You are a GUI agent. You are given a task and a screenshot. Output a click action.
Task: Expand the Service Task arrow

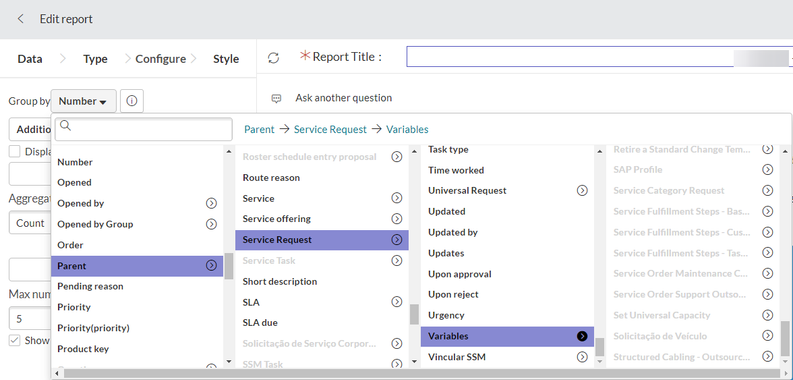[x=397, y=261]
